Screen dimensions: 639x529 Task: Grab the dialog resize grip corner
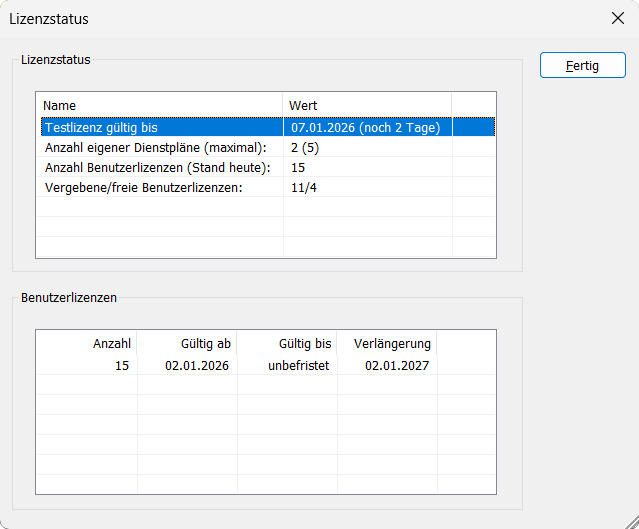pos(632,522)
